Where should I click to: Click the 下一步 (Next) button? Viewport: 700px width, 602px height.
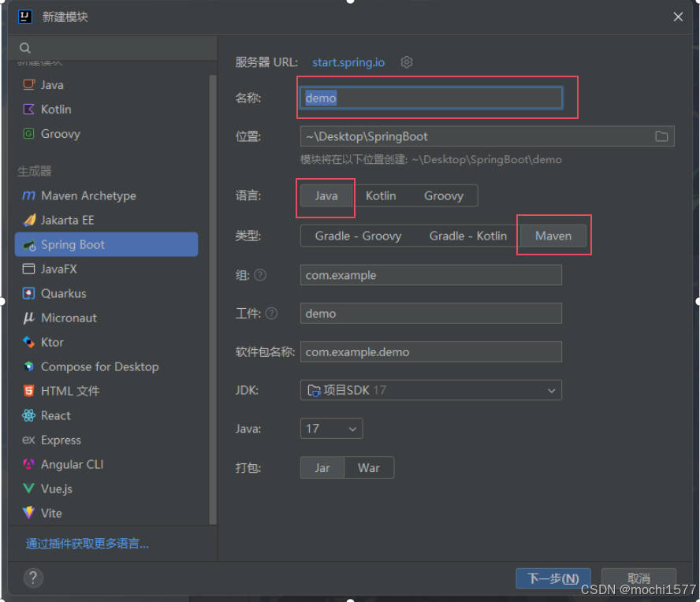point(553,578)
